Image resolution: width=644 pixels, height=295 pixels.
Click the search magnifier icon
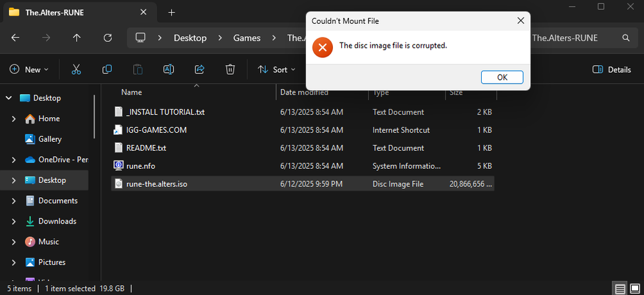pos(626,38)
